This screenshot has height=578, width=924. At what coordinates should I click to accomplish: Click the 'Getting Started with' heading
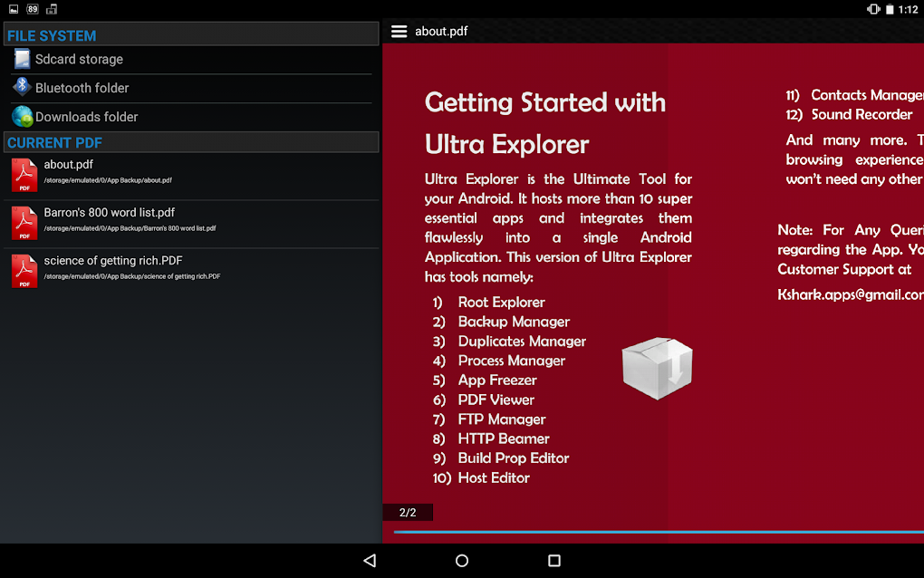coord(545,102)
